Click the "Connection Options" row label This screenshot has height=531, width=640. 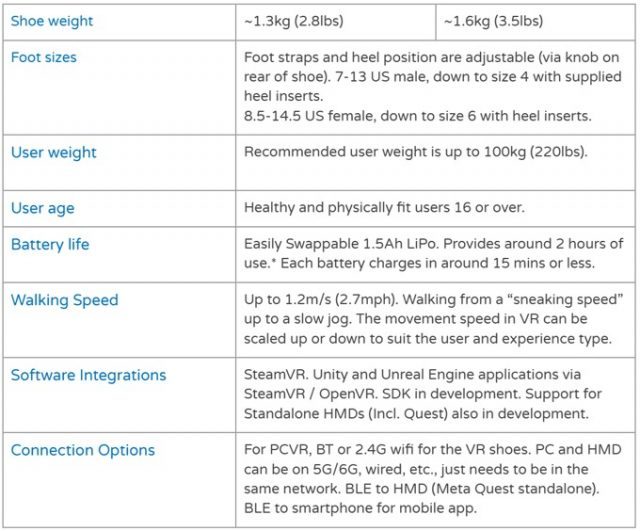[x=83, y=450]
